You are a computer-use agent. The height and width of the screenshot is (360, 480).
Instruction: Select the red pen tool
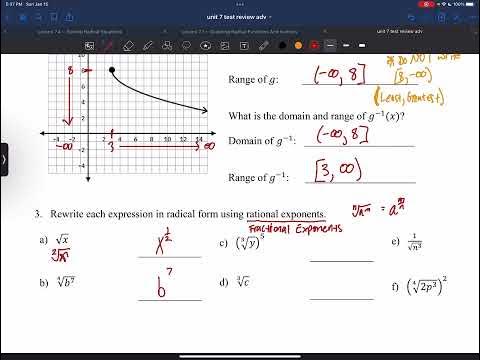[108, 46]
